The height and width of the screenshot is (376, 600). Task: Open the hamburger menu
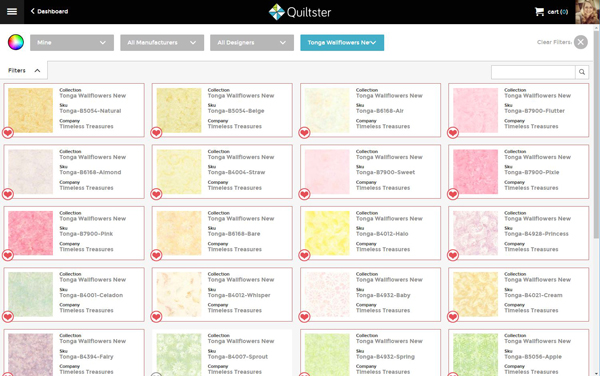pos(12,11)
